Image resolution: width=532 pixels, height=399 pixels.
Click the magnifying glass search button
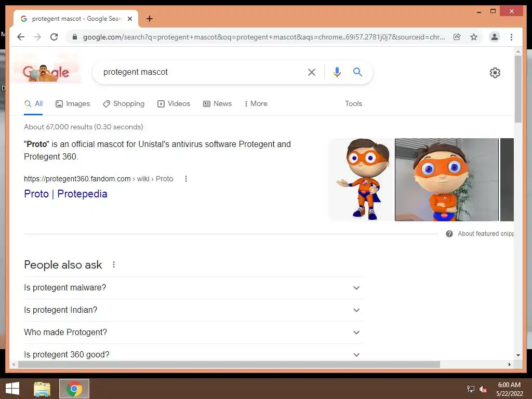pyautogui.click(x=357, y=72)
